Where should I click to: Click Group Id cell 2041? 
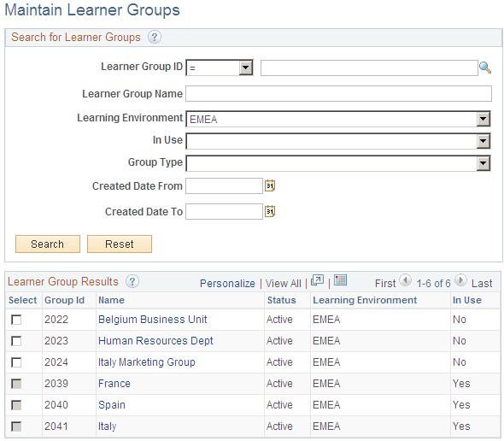click(x=56, y=426)
